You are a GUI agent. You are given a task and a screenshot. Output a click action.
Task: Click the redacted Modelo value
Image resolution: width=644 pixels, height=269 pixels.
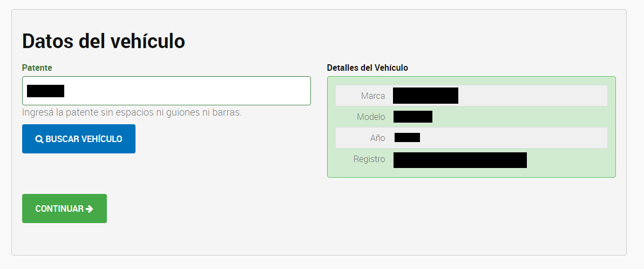413,117
